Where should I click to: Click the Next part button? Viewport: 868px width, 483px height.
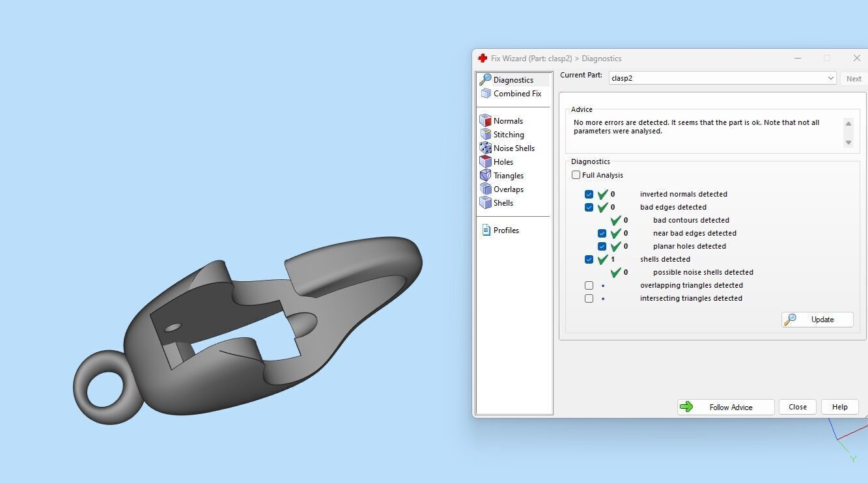point(854,78)
